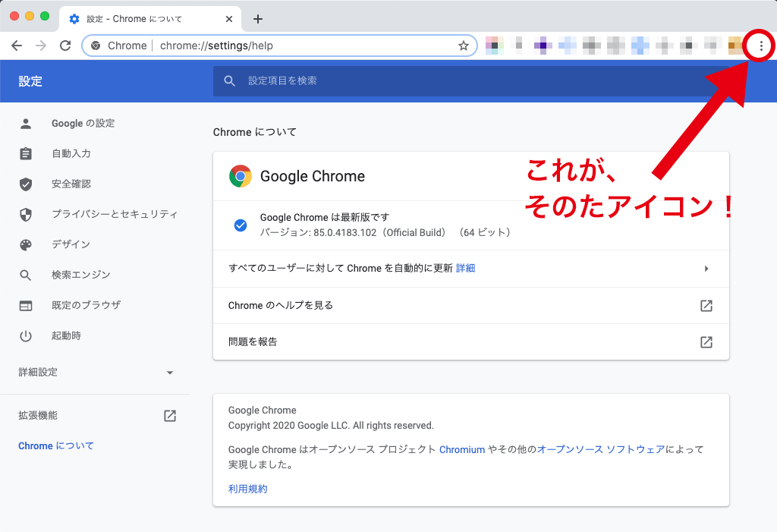777x532 pixels.
Task: Open デザイン settings section
Action: (x=71, y=244)
